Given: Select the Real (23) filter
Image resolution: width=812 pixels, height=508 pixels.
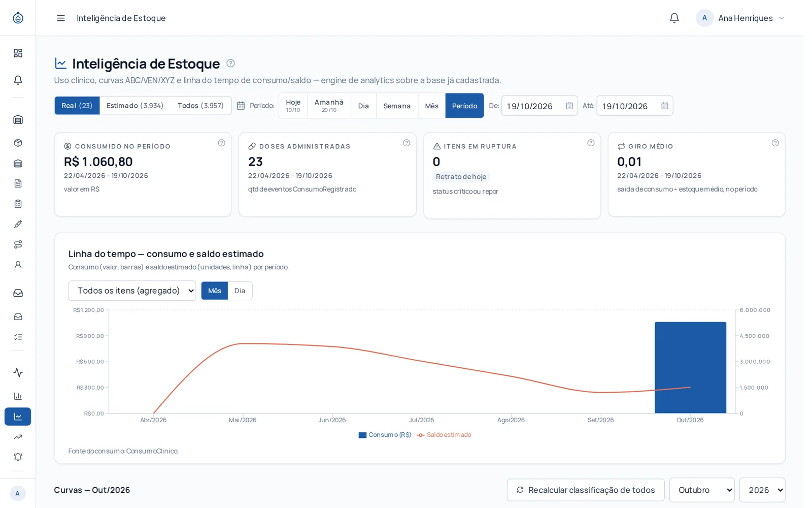Looking at the screenshot, I should click(x=77, y=106).
